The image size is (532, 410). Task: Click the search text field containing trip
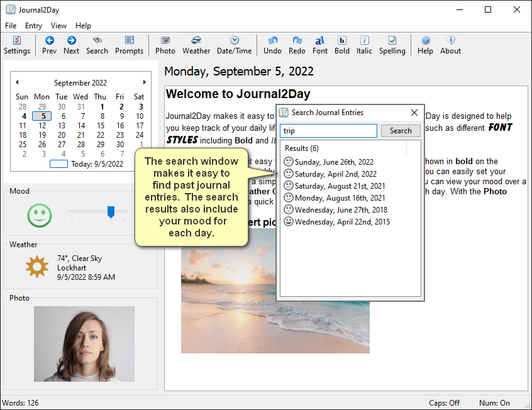pyautogui.click(x=328, y=131)
